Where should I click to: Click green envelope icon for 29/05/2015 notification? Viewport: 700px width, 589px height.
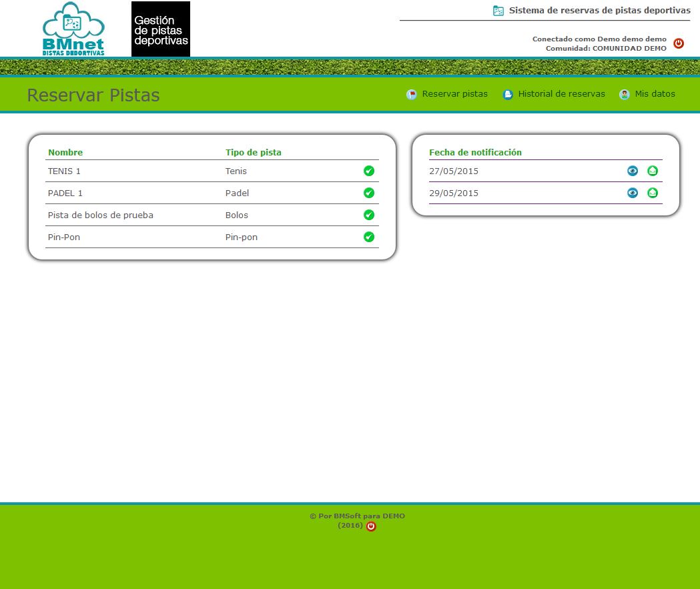tap(653, 193)
